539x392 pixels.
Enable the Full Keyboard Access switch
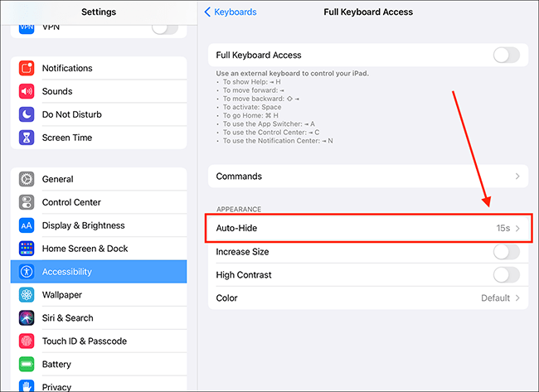tap(507, 55)
